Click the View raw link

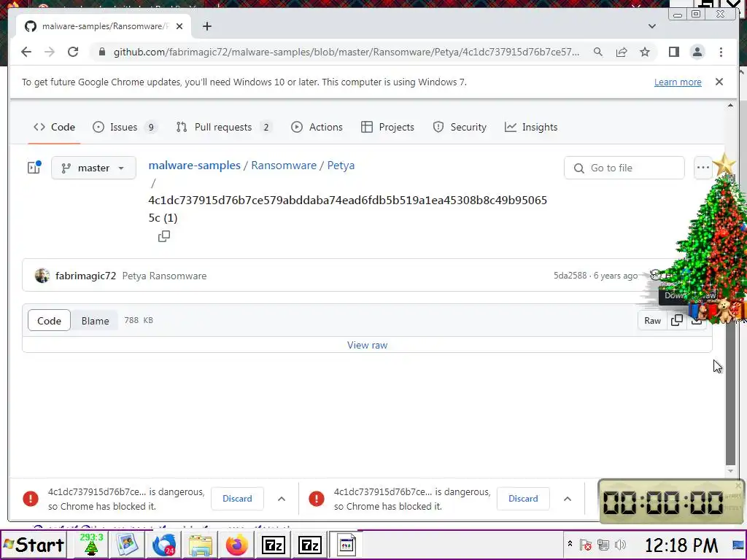[368, 345]
